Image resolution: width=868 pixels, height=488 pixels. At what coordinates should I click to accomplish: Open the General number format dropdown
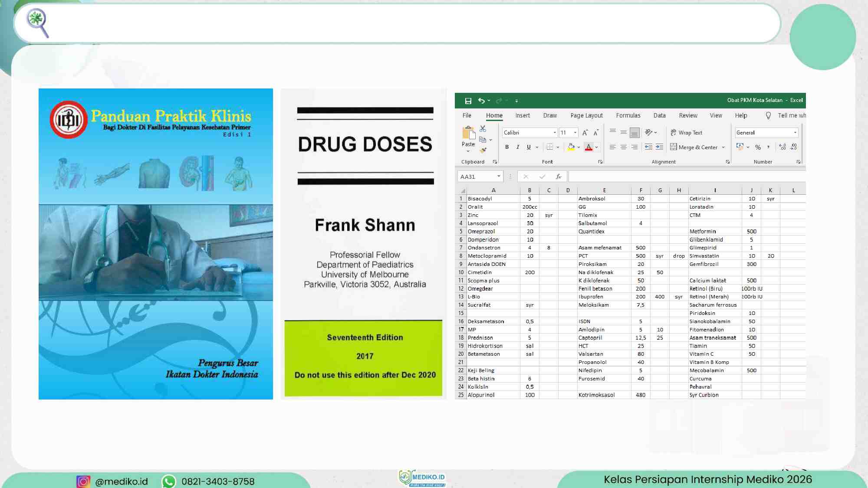click(795, 133)
